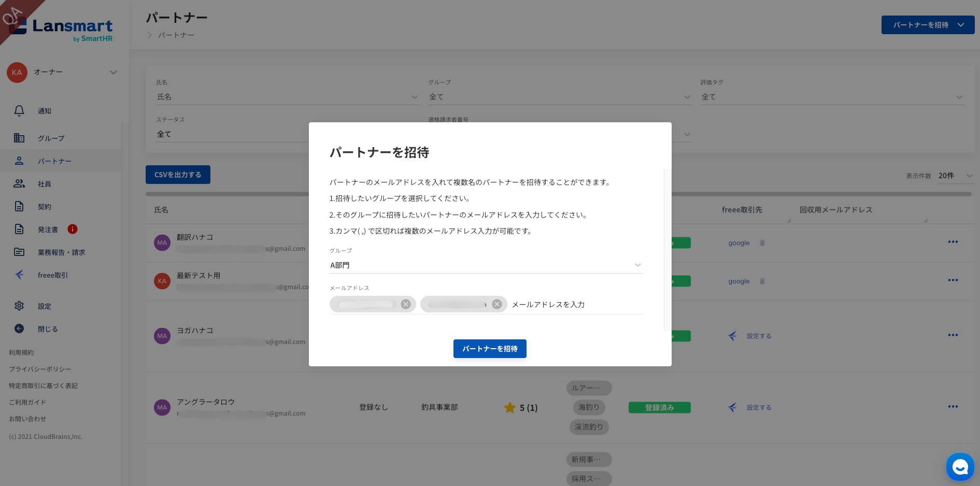Open the 特定商取引に基づく表記 link

[43, 385]
